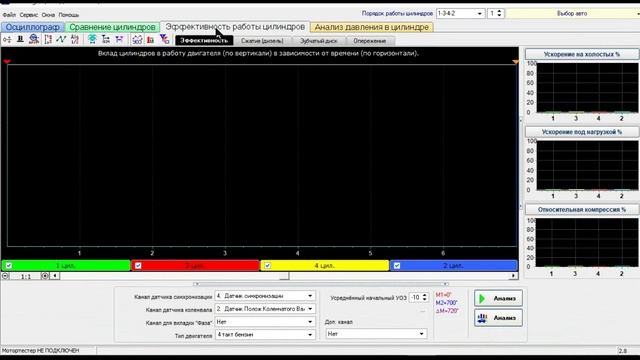This screenshot has width=640, height=360.
Task: Toggle the 4 цил. yellow checkbox
Action: [x=267, y=266]
